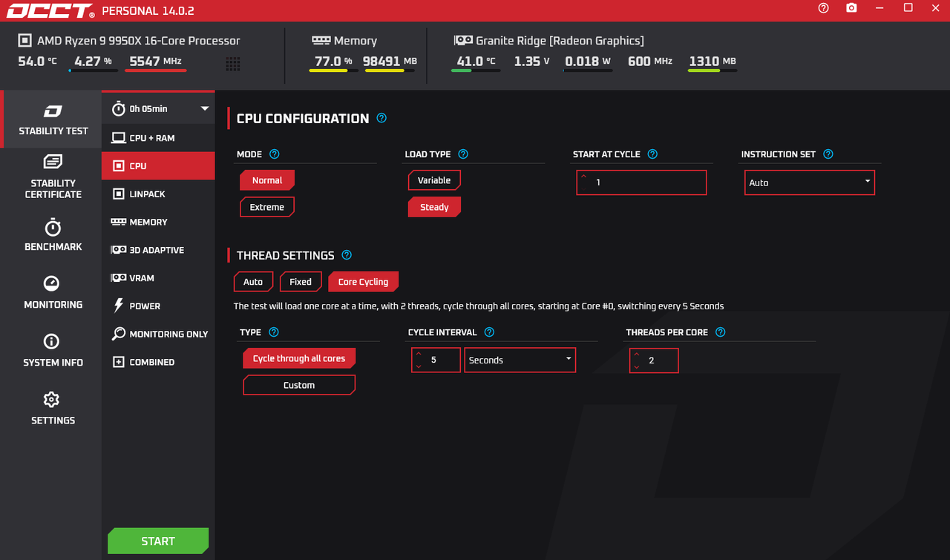Show help for the Mode option

[275, 154]
